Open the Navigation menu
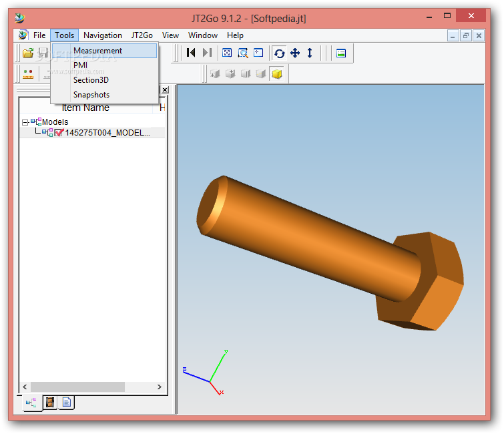Screen dimensions: 504x434 point(103,35)
